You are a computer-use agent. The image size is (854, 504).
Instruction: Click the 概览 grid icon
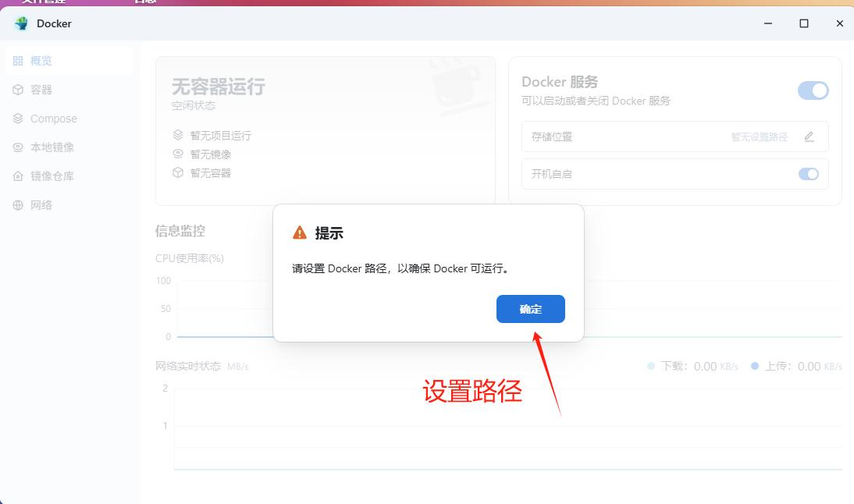[x=18, y=61]
